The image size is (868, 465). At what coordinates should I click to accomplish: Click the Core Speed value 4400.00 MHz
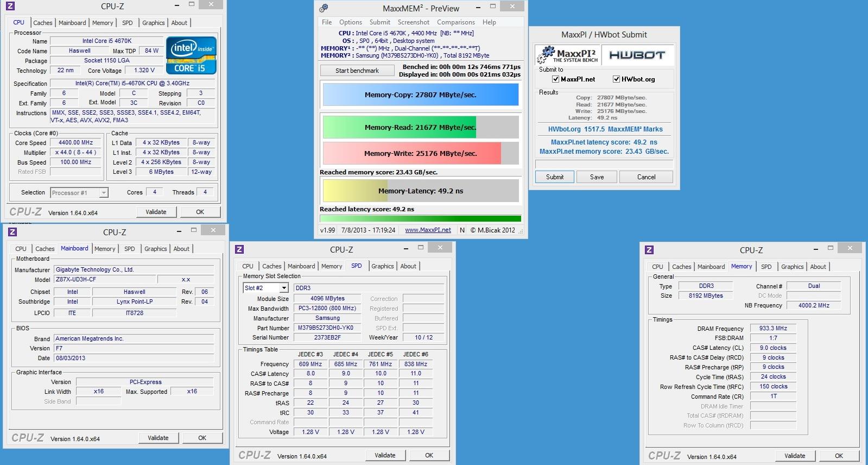(x=76, y=143)
